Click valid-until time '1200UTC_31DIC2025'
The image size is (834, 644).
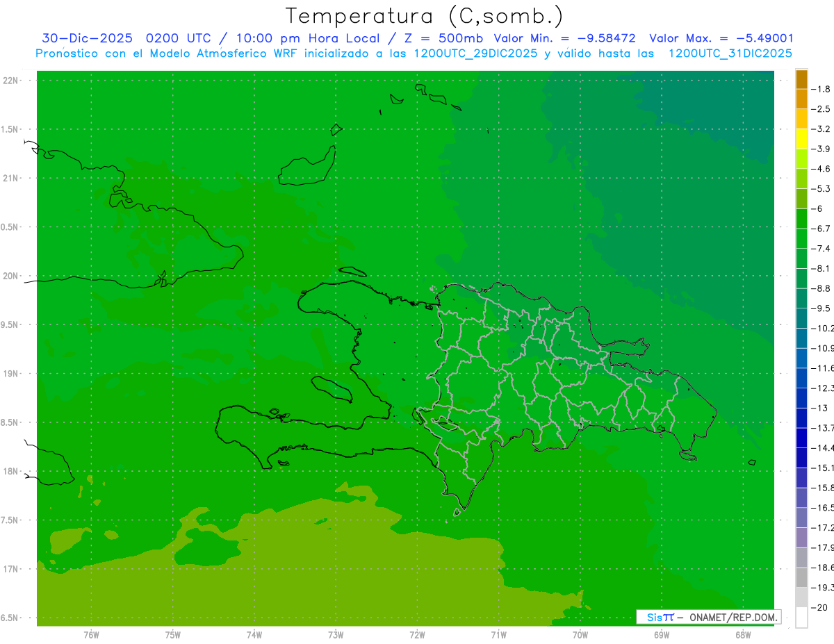pos(730,53)
